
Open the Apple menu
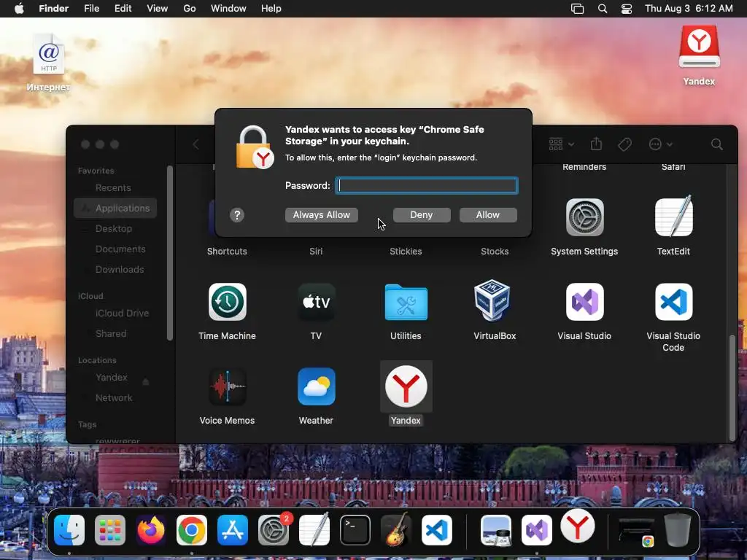19,9
